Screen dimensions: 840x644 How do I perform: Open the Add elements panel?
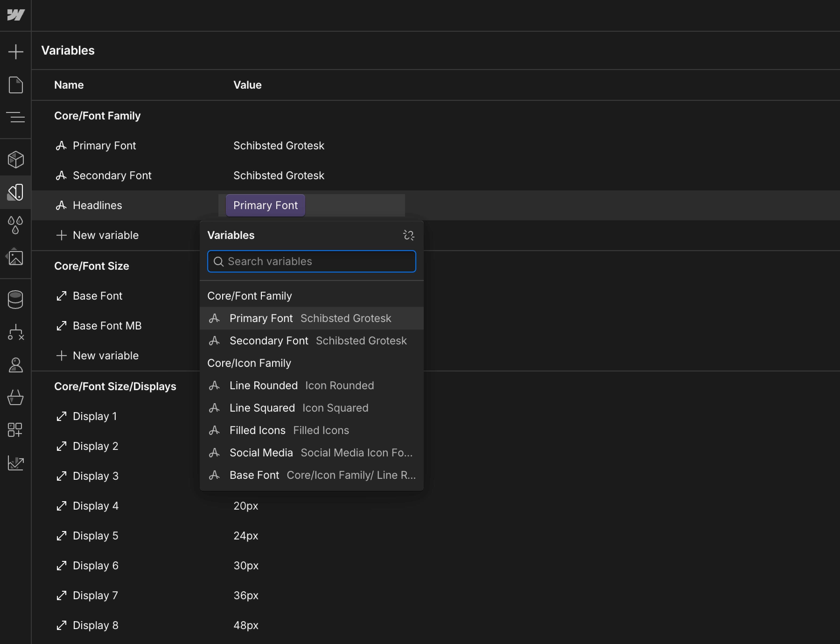[x=15, y=51]
